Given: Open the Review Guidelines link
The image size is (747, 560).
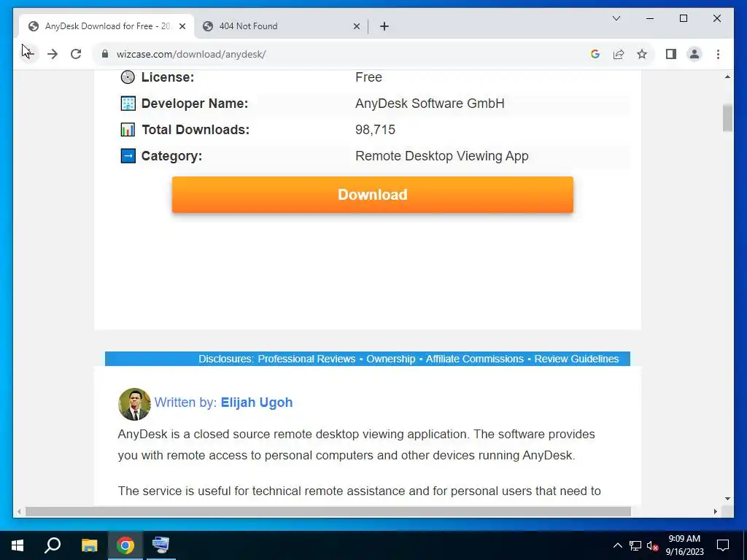Looking at the screenshot, I should pos(576,359).
